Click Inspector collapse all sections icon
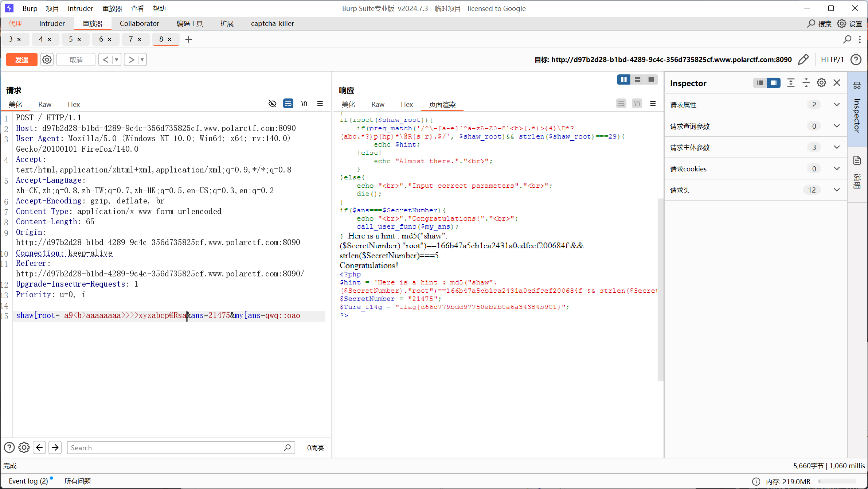This screenshot has width=868, height=489. coord(806,83)
